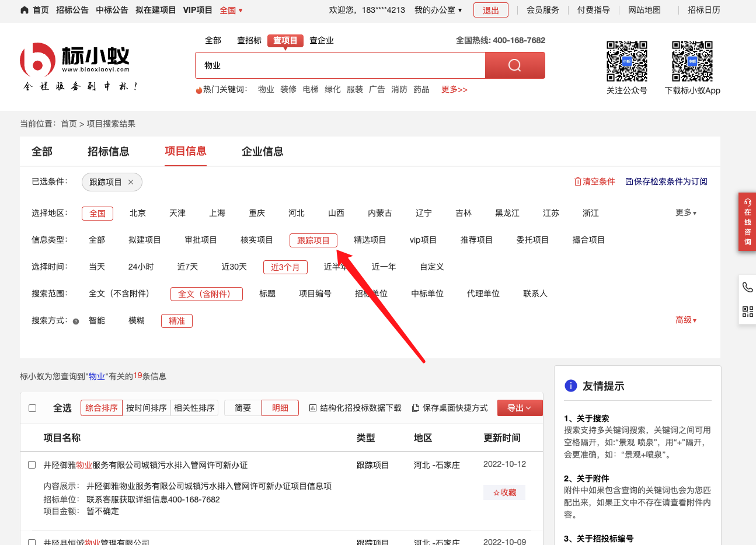The image size is (756, 545).
Task: Click the red magnifier search button
Action: click(x=514, y=65)
